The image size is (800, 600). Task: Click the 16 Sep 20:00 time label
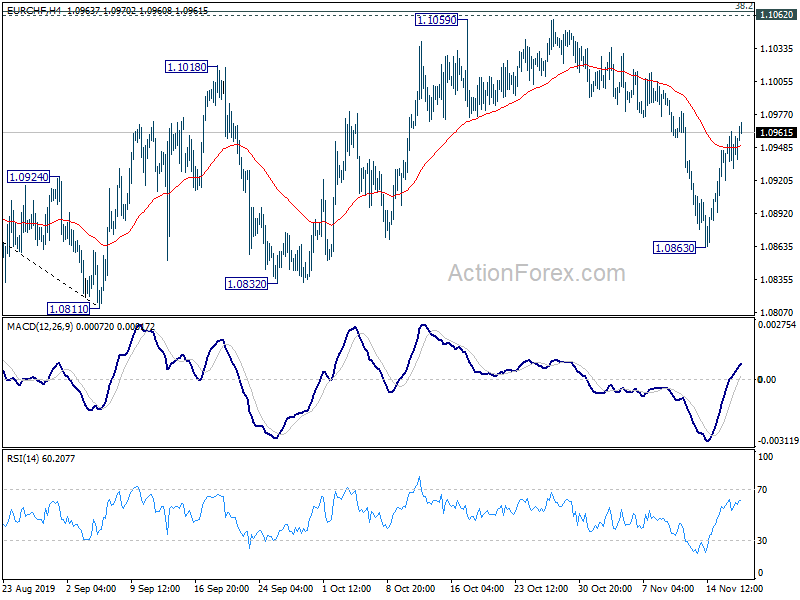click(221, 589)
